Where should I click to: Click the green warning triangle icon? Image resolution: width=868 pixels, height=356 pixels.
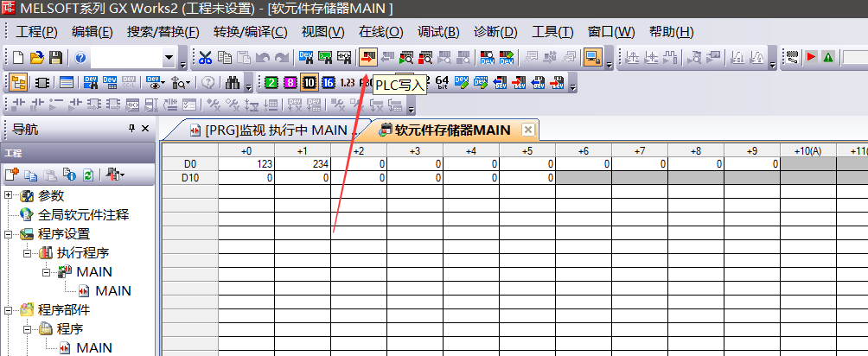pyautogui.click(x=828, y=57)
